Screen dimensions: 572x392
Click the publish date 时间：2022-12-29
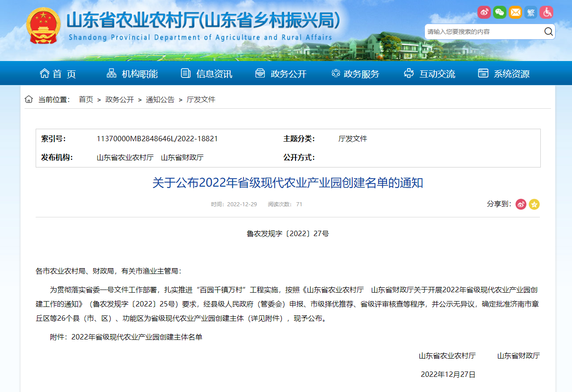pyautogui.click(x=234, y=204)
